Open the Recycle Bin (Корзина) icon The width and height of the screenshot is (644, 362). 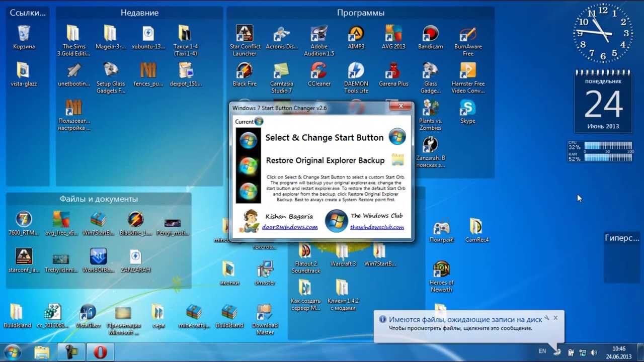(24, 38)
